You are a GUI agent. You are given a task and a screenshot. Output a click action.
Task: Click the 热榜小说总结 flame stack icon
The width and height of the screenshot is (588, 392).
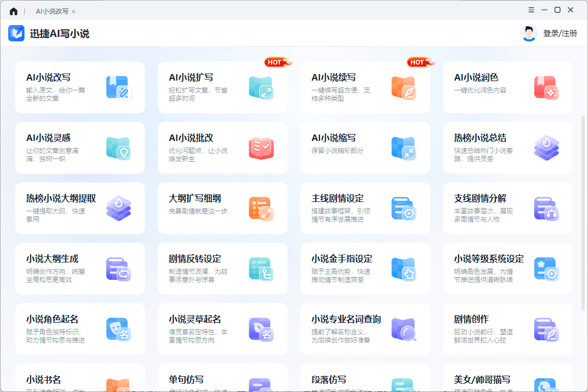pos(547,148)
